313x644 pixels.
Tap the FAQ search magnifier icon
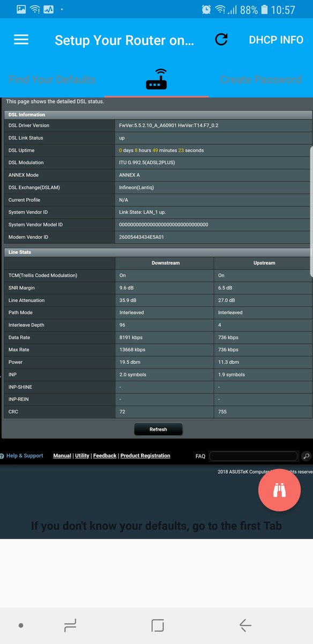pyautogui.click(x=306, y=456)
